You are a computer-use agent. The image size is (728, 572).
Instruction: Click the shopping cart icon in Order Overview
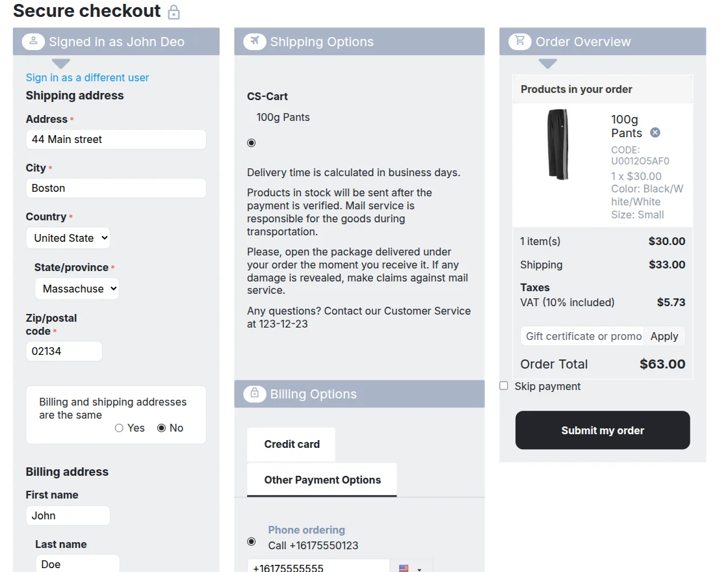pyautogui.click(x=520, y=42)
